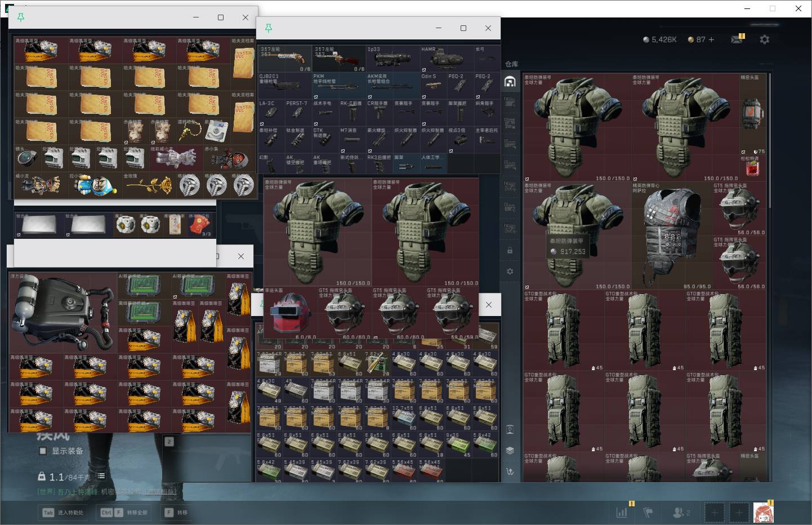Select the main 仓库 stash tab icon
Screen dimensions: 812x525
click(510, 82)
